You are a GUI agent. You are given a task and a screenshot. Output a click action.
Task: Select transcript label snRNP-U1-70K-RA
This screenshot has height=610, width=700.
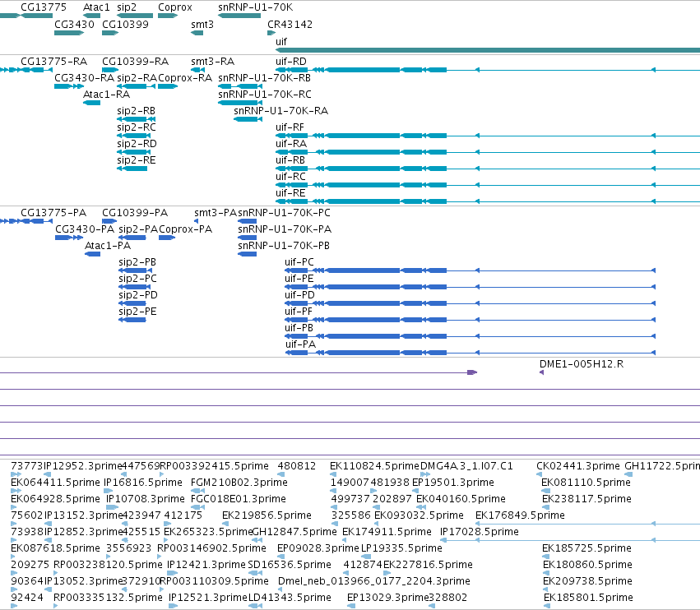(x=280, y=111)
